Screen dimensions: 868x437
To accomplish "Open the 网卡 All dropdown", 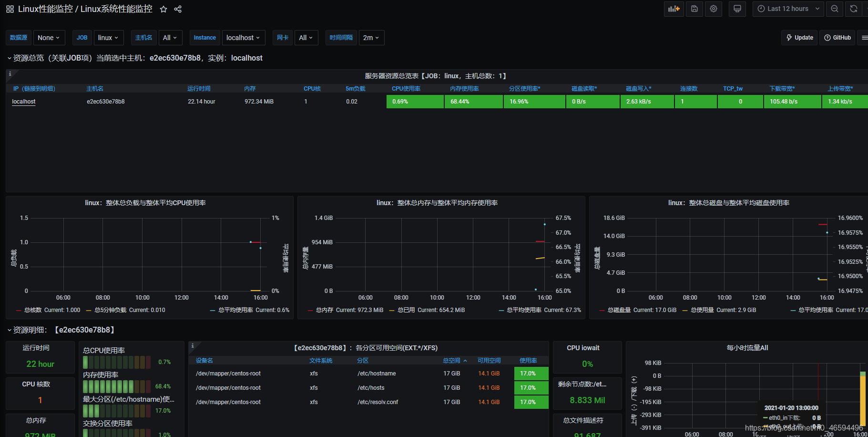I will click(306, 38).
